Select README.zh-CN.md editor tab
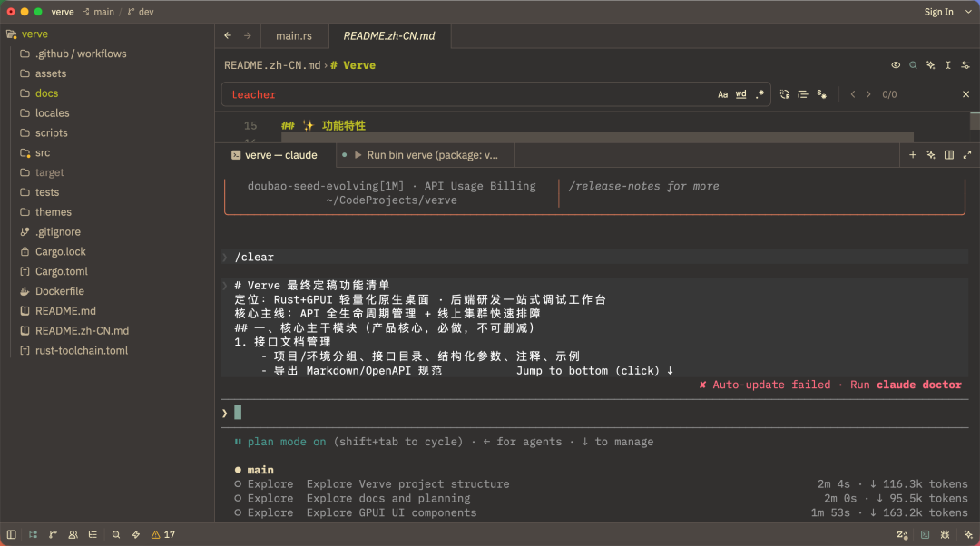Image resolution: width=980 pixels, height=546 pixels. [x=389, y=35]
